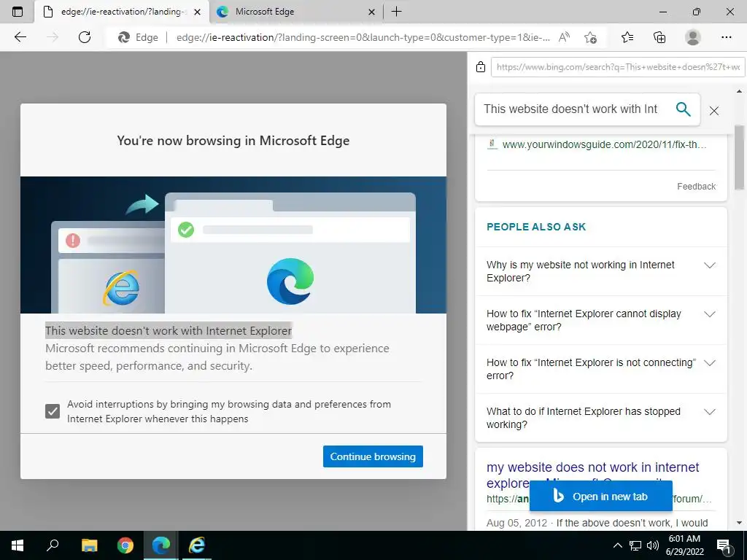Open the notification center icon

(x=724, y=545)
